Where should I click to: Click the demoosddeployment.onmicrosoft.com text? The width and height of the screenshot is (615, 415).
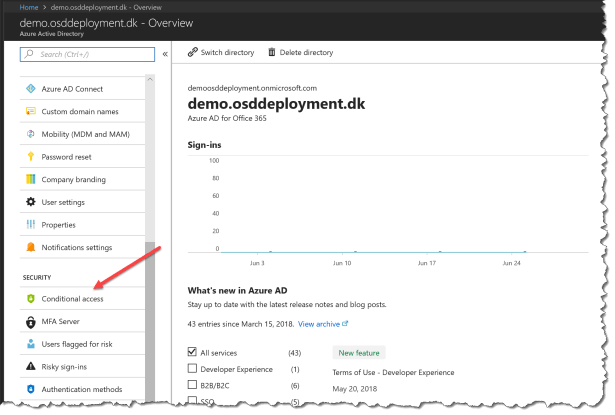coord(252,88)
